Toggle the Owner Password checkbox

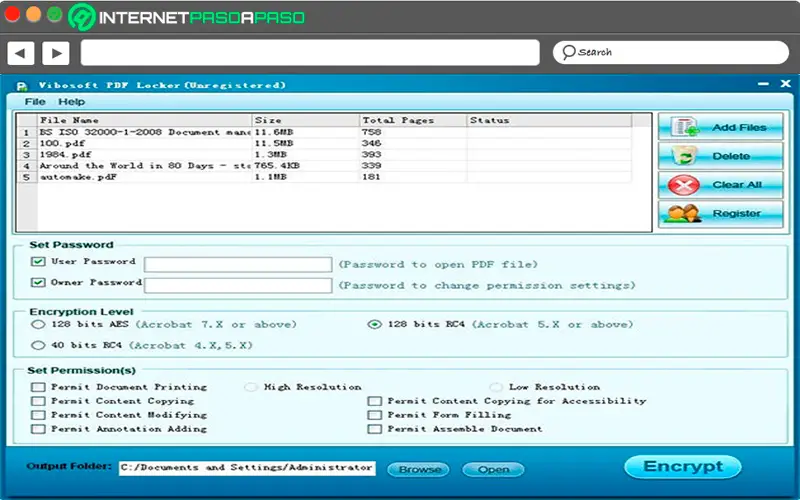[x=38, y=282]
